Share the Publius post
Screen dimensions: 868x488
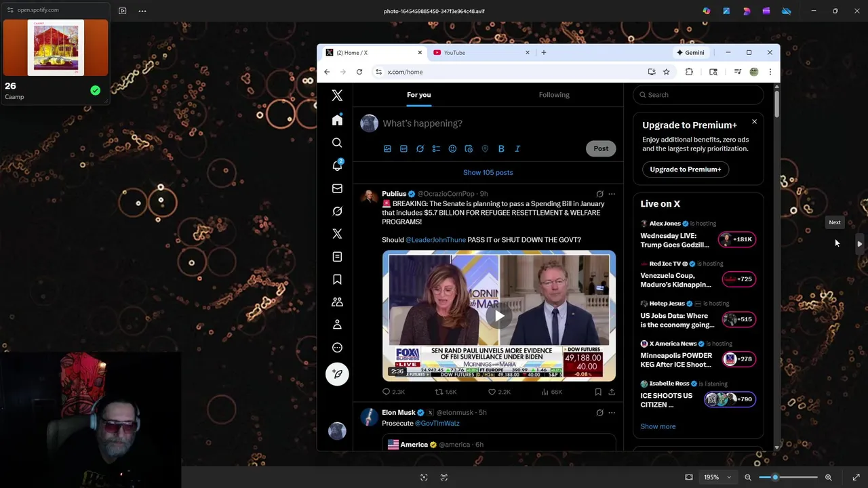click(x=612, y=392)
